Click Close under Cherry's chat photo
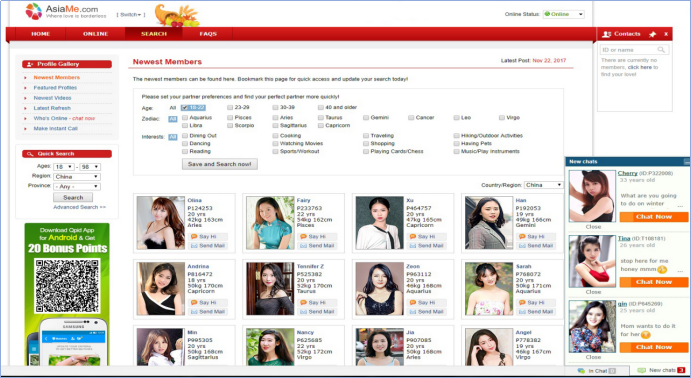The image size is (691, 378). (593, 226)
